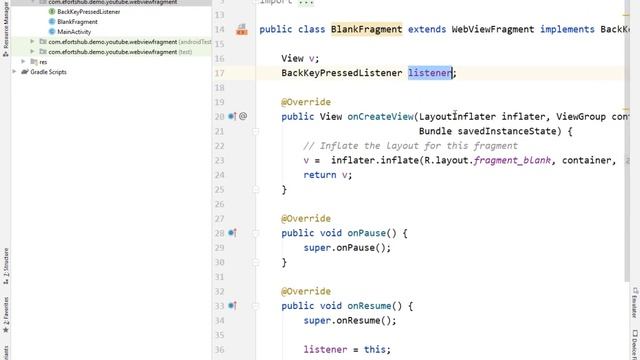Click 'return v;' on line 24
The width and height of the screenshot is (640, 360).
327,175
